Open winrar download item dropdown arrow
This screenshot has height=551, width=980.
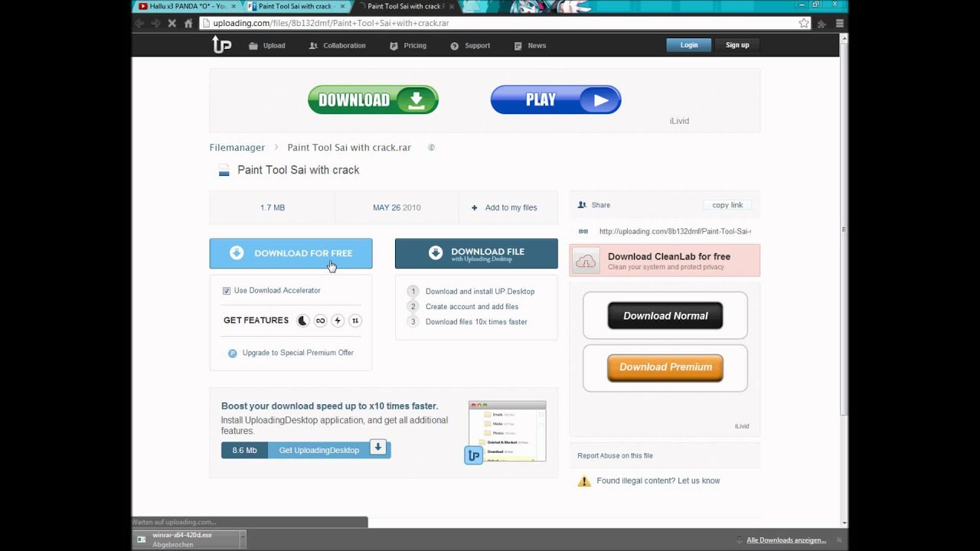click(x=243, y=540)
